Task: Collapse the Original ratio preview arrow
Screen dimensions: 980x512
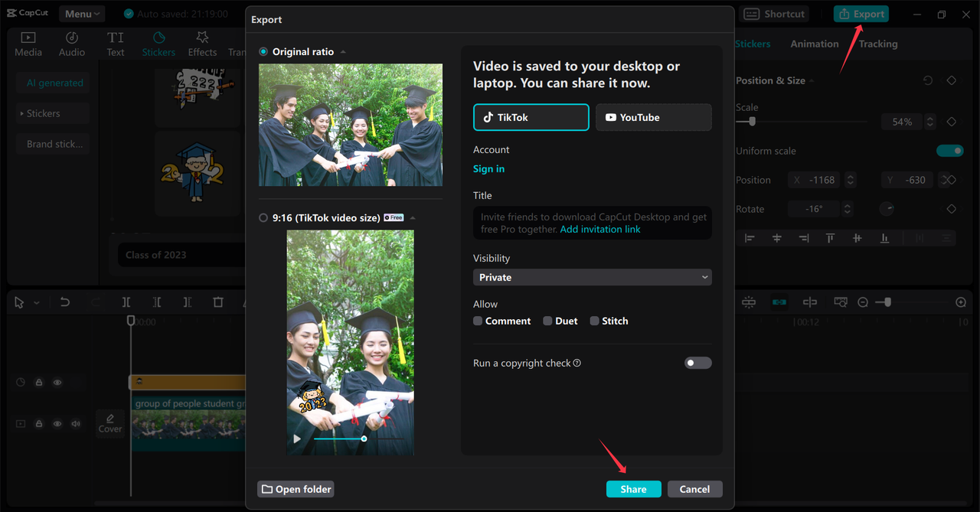Action: tap(343, 52)
